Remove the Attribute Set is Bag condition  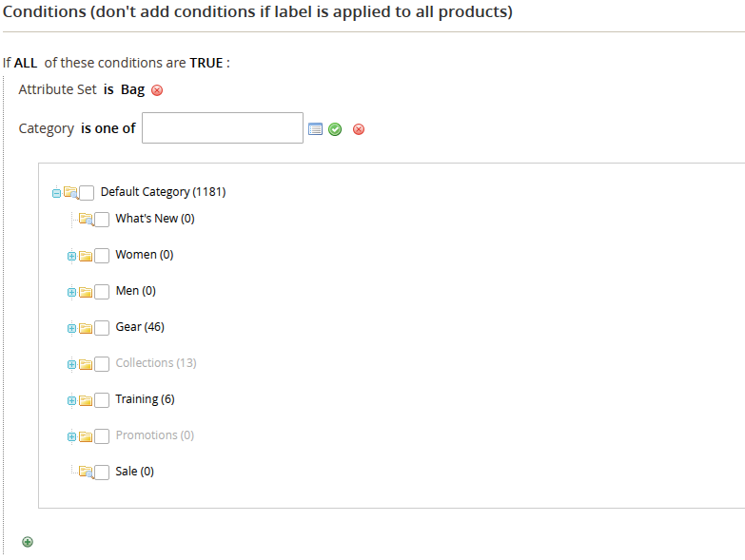[x=157, y=90]
